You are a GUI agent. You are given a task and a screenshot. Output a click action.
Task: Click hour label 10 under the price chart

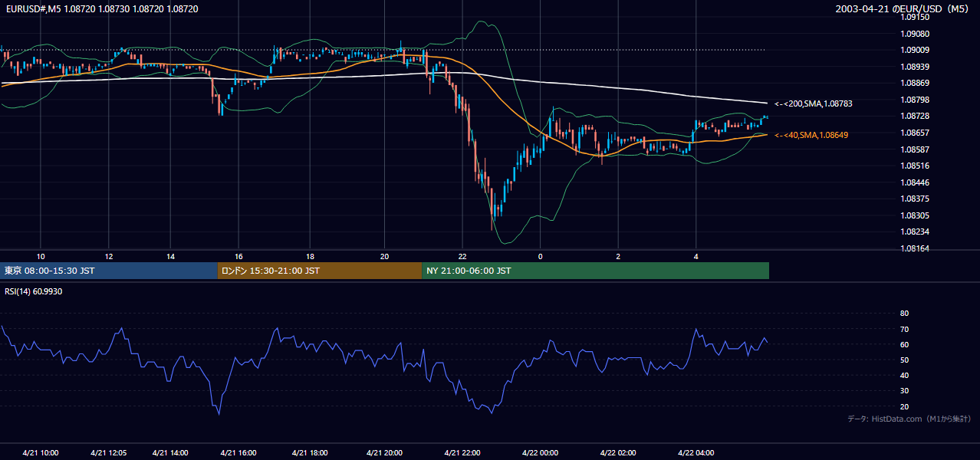[x=41, y=256]
